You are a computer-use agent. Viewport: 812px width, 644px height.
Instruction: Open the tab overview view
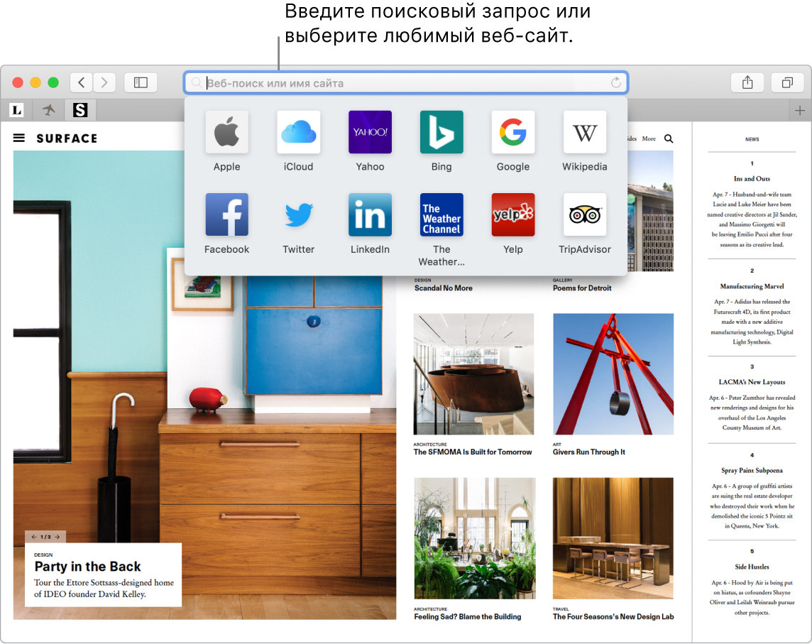(x=787, y=82)
